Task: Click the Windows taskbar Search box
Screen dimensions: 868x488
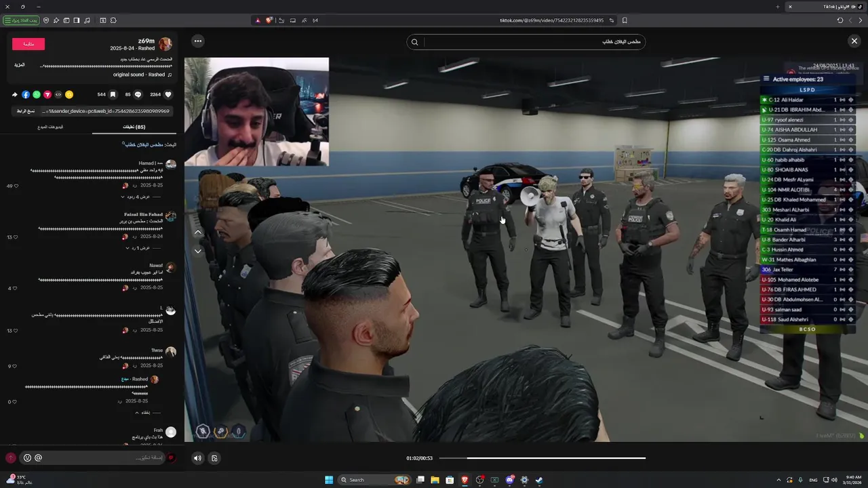Action: [374, 480]
